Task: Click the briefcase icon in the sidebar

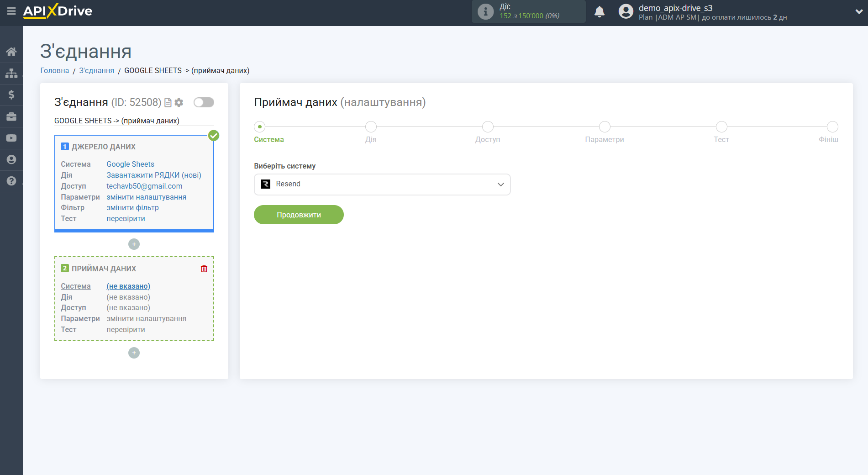Action: point(11,116)
